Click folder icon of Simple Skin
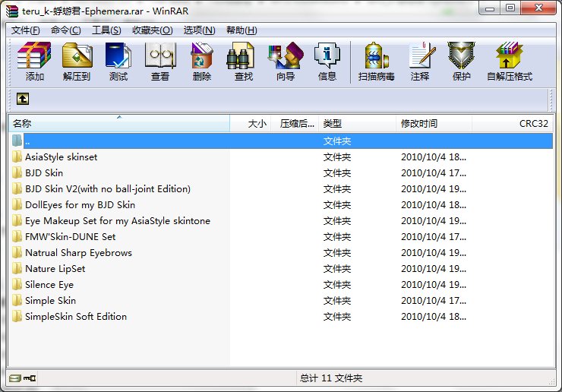Viewport: 562px width, 392px height. (x=17, y=300)
